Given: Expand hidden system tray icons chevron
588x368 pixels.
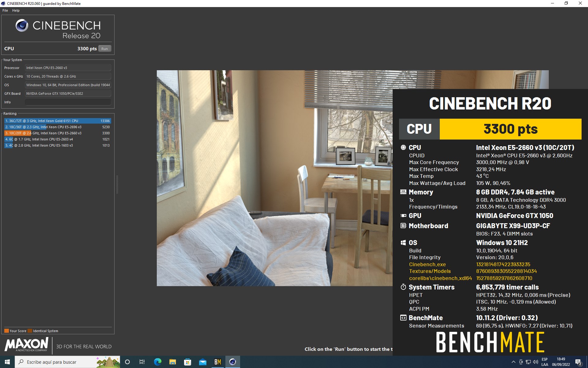Looking at the screenshot, I should 514,362.
